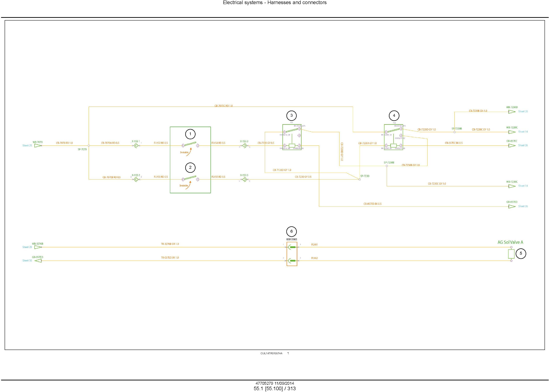Click wire label FLY54 RD 0.5

[218, 143]
